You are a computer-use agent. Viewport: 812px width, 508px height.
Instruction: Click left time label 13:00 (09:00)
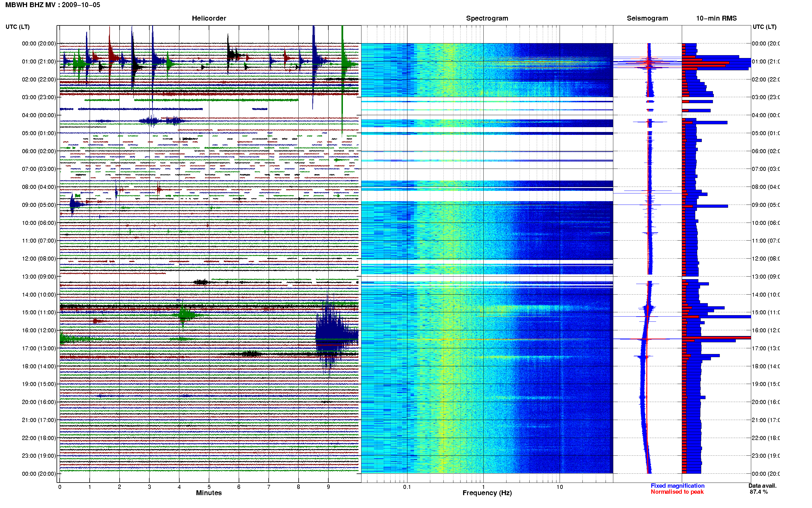[x=39, y=277]
